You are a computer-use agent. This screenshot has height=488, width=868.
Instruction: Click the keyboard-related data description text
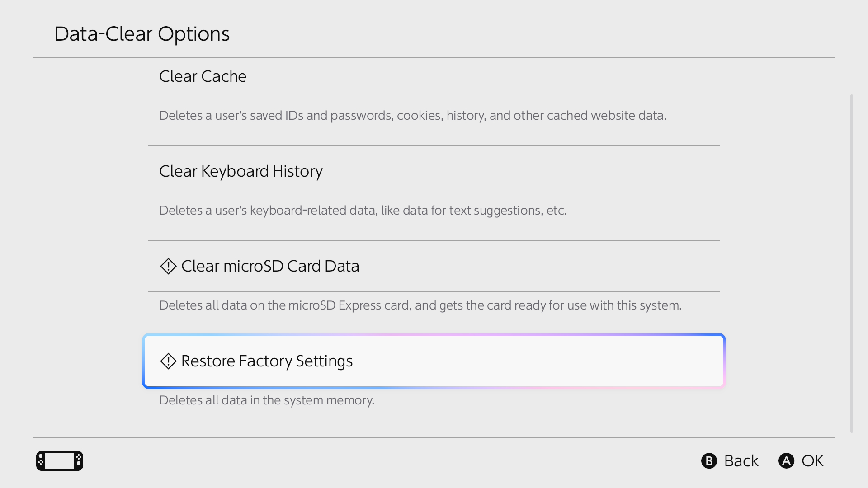coord(363,211)
